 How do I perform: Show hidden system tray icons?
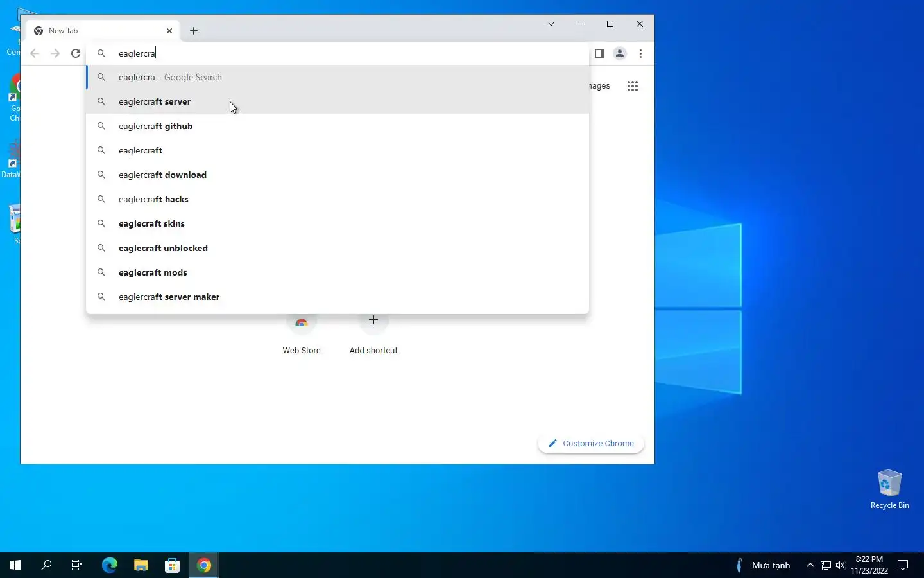[x=810, y=565]
